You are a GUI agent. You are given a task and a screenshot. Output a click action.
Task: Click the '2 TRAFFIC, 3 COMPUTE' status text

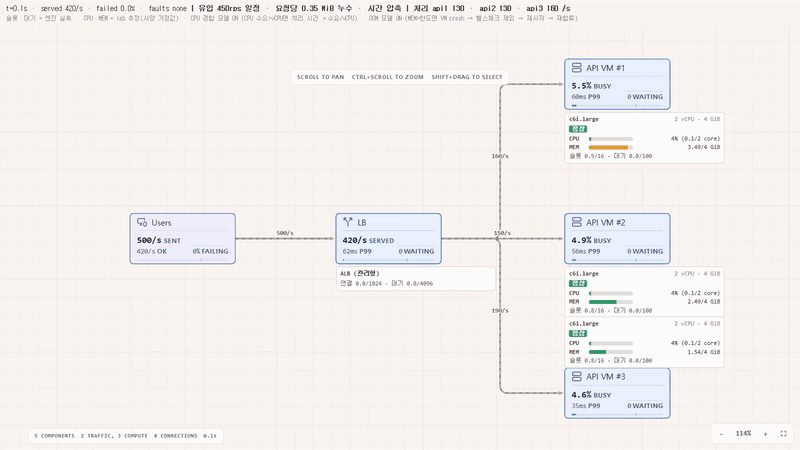click(x=114, y=436)
